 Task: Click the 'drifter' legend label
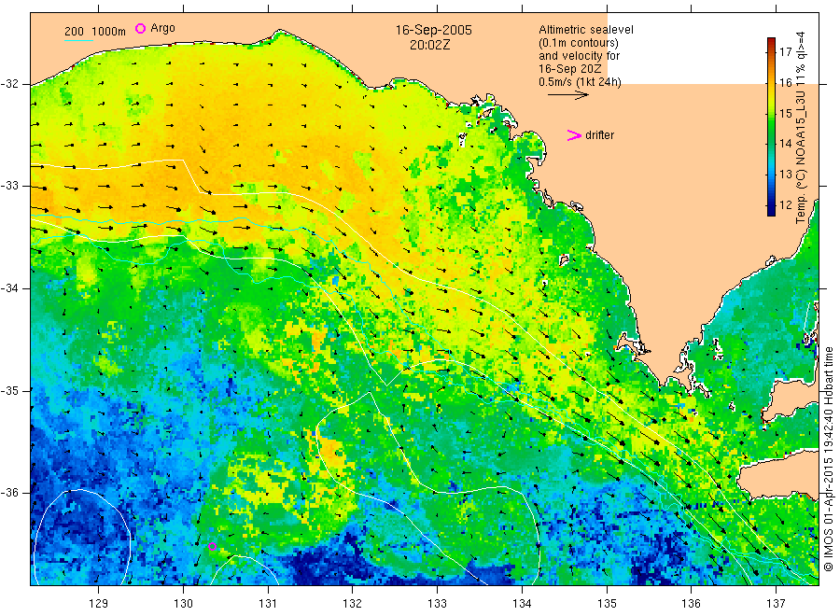[599, 135]
